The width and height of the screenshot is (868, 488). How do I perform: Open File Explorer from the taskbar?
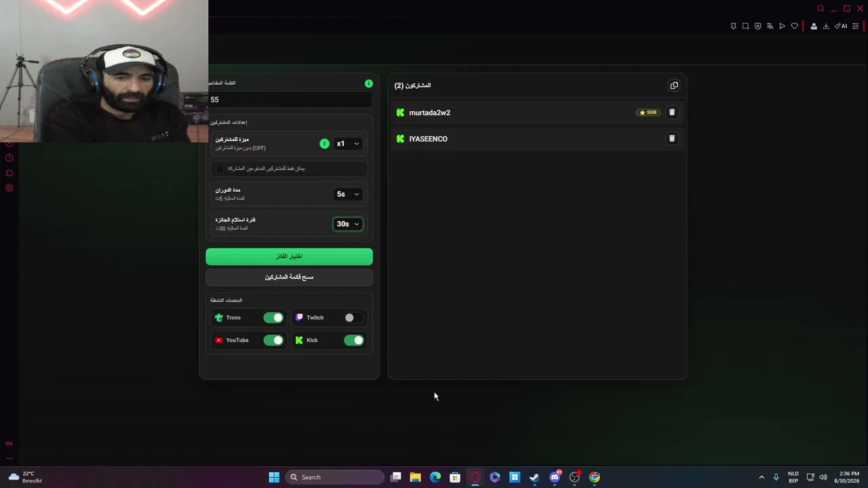click(x=415, y=477)
